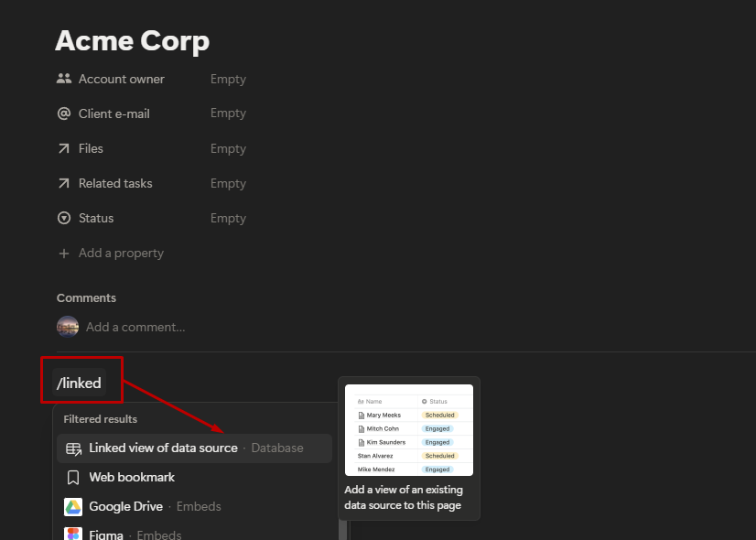Click the Status property circle icon

pos(63,218)
